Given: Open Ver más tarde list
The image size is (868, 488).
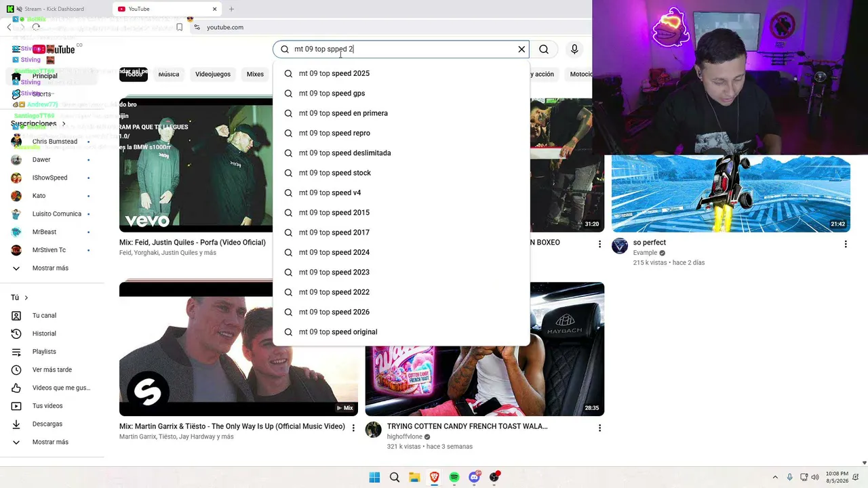Looking at the screenshot, I should coord(51,370).
